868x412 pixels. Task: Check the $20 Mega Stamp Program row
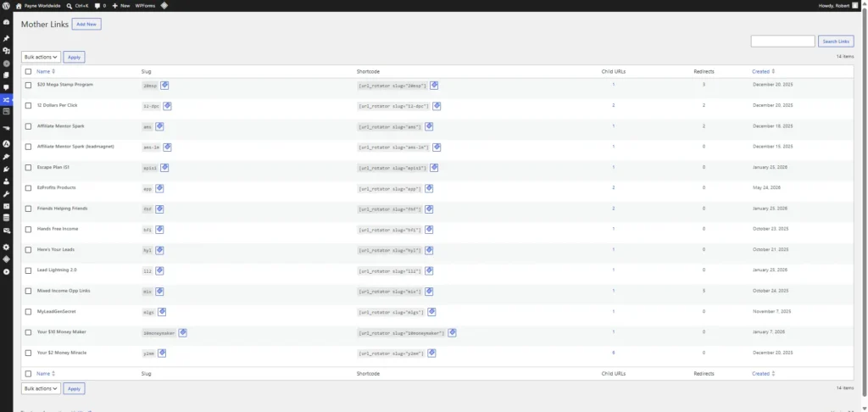point(28,86)
